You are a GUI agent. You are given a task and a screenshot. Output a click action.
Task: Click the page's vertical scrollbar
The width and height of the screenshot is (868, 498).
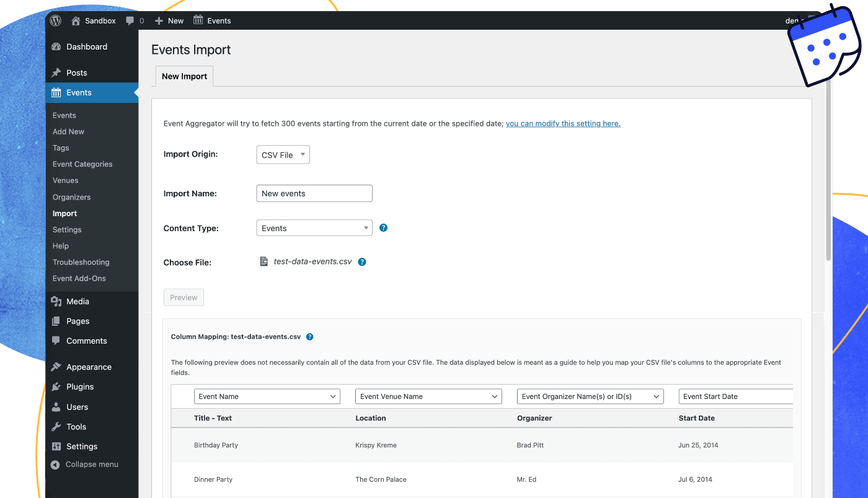[828, 173]
